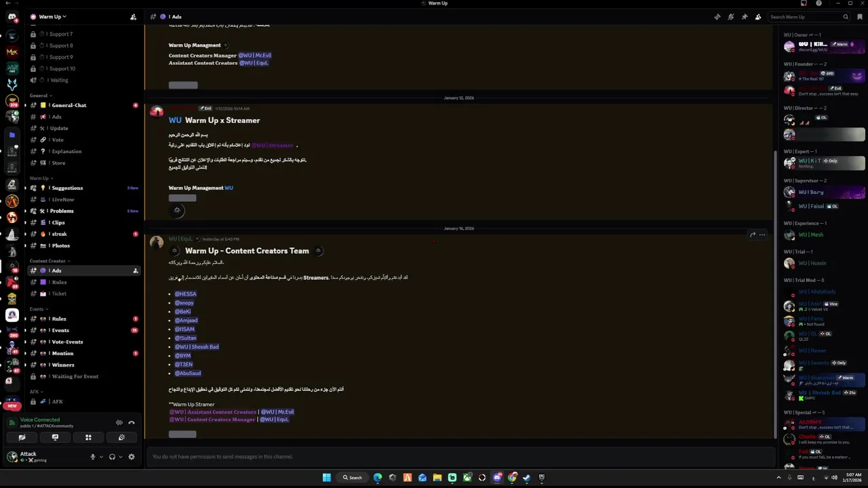
Task: Click the @WU | Shessh Bad mention
Action: [197, 347]
